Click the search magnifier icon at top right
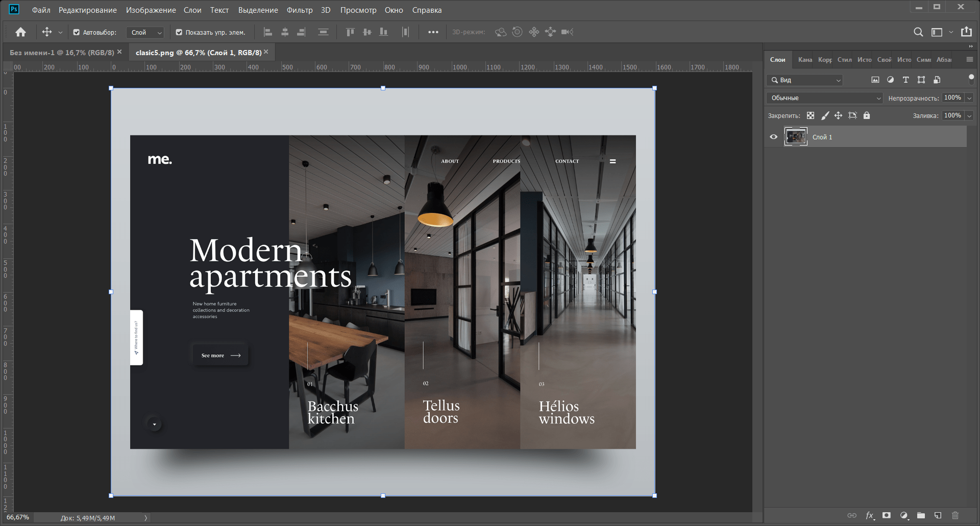Viewport: 980px width, 526px height. point(918,32)
